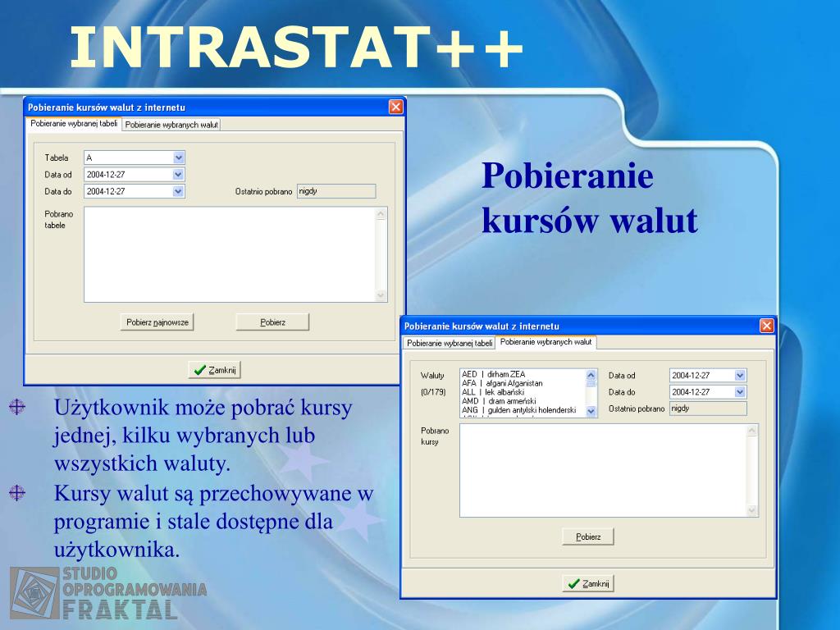Image resolution: width=840 pixels, height=630 pixels.
Task: Select Pobieranie wybranej tabeli tab in right dialog
Action: 450,344
